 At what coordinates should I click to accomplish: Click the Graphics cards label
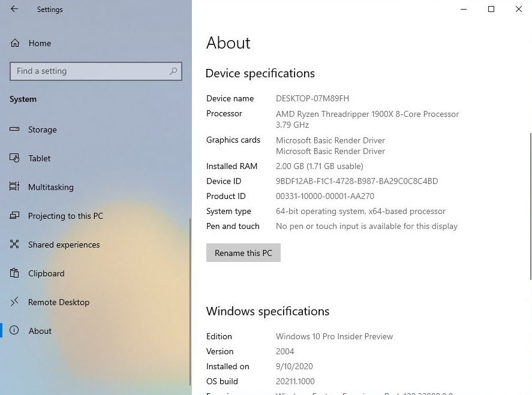click(233, 140)
